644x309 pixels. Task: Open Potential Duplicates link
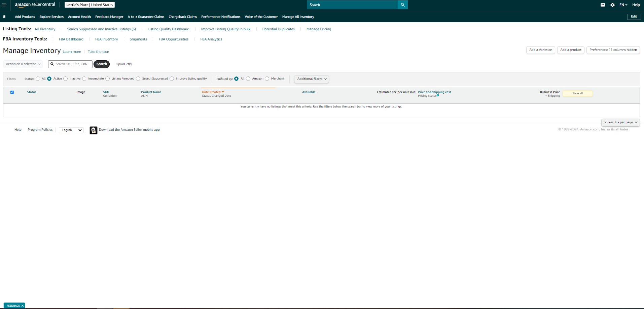pos(279,29)
